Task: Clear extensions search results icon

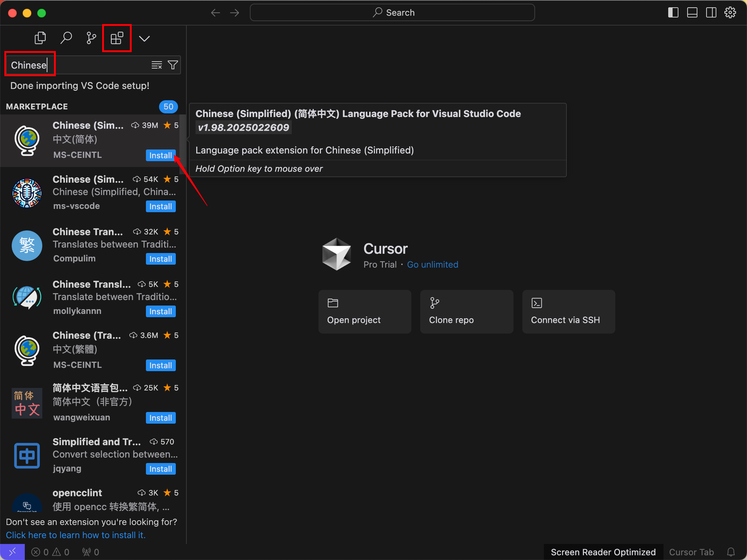Action: (156, 65)
